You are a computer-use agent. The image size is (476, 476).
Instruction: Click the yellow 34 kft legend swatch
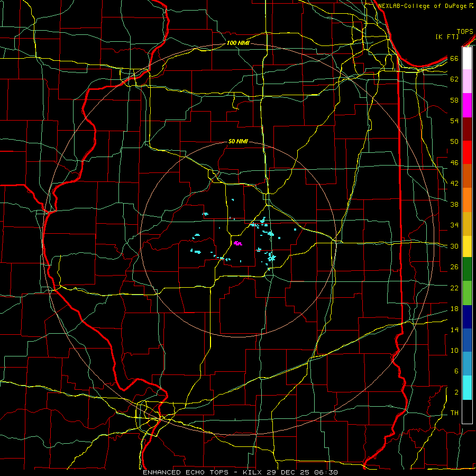[467, 246]
